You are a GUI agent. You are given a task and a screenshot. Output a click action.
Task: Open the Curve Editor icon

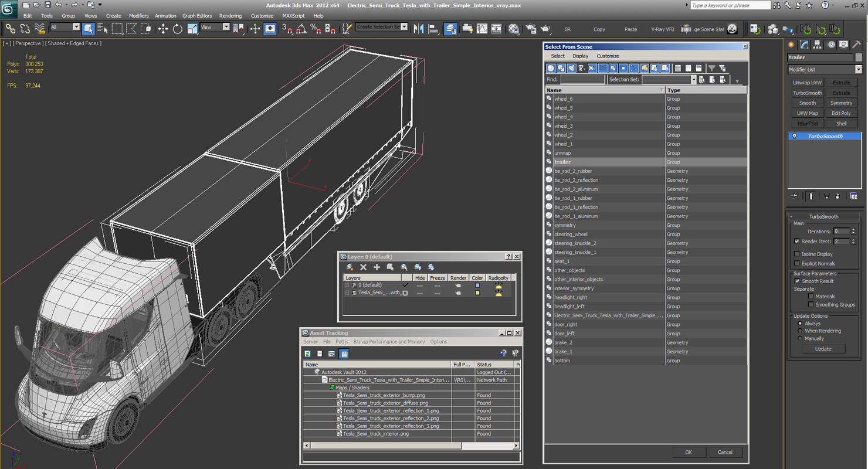tap(482, 29)
